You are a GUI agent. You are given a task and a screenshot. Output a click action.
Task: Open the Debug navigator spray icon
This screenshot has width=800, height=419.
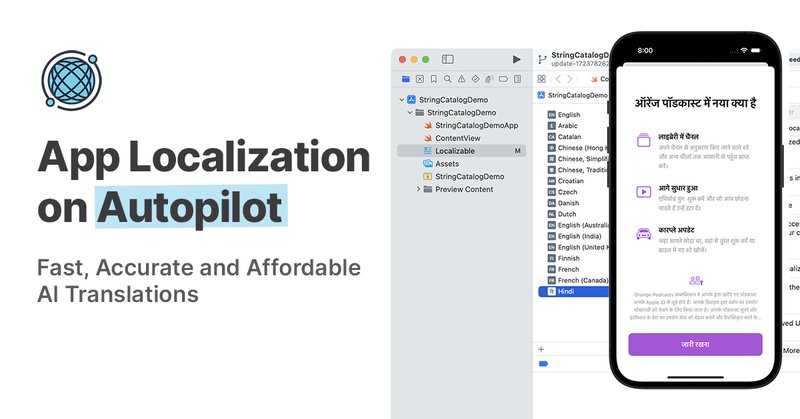(489, 79)
